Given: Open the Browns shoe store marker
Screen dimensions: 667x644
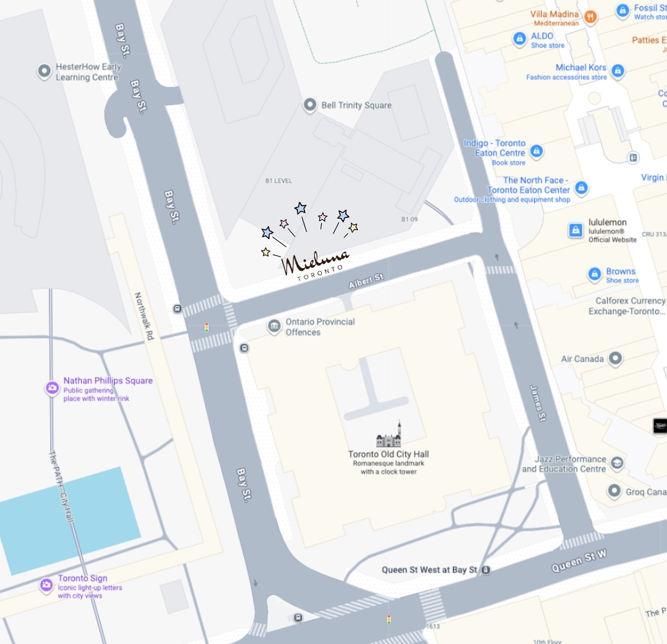Looking at the screenshot, I should click(x=594, y=274).
